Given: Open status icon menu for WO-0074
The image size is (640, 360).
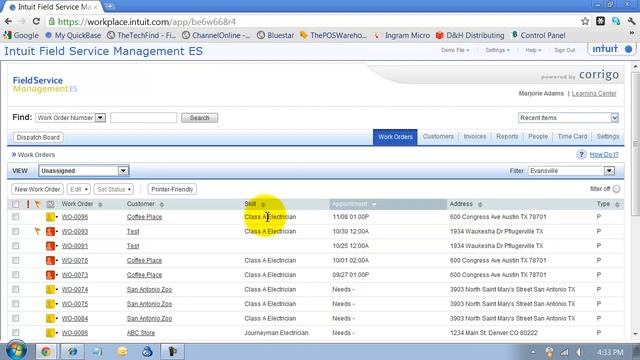Looking at the screenshot, I should [x=51, y=289].
